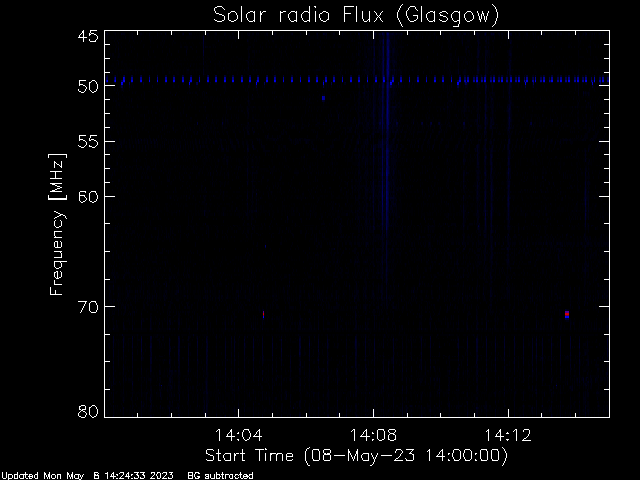Click the bright vertical blue streak after 14:08
Viewport: 640px width, 480px height.
pos(387,163)
